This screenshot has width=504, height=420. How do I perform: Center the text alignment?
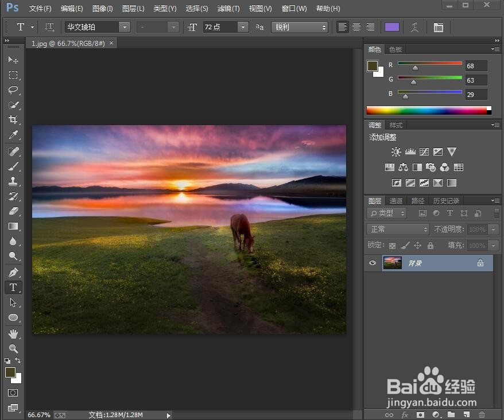click(x=356, y=27)
